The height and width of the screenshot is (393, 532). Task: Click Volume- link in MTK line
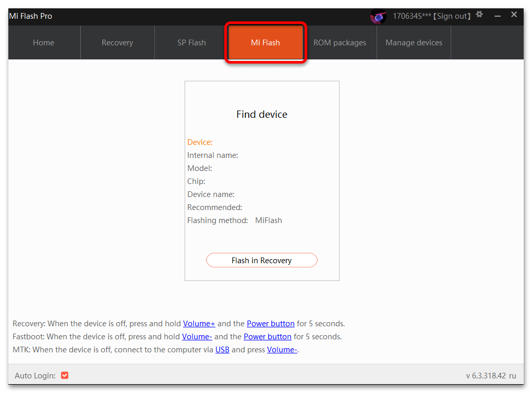tap(282, 350)
